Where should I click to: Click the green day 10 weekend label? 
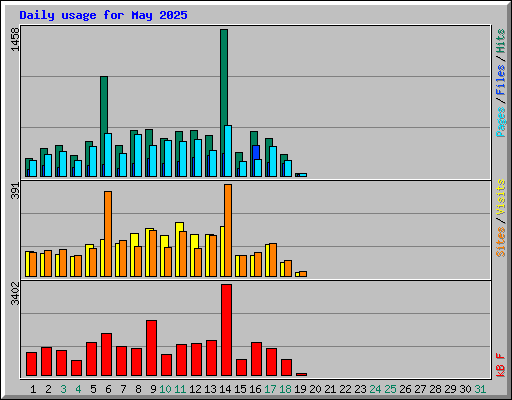165,389
